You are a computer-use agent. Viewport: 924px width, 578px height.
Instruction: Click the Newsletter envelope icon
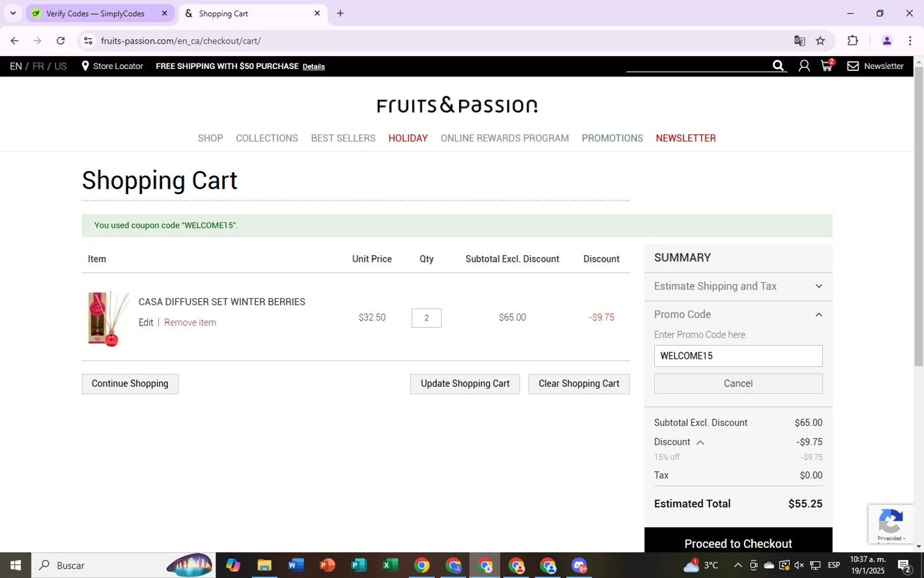click(x=853, y=66)
